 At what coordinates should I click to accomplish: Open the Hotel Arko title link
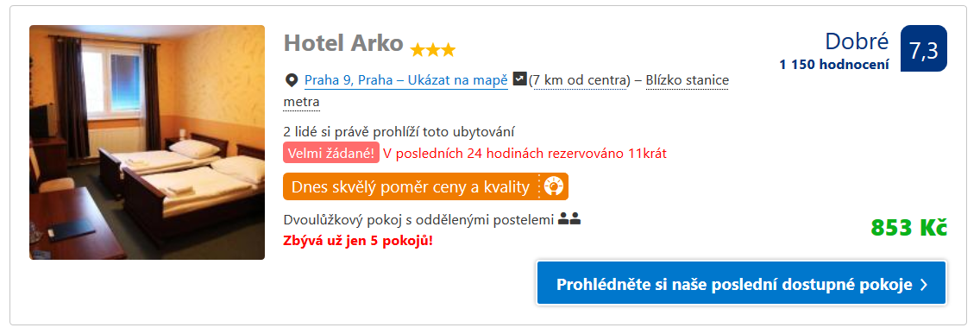(343, 42)
